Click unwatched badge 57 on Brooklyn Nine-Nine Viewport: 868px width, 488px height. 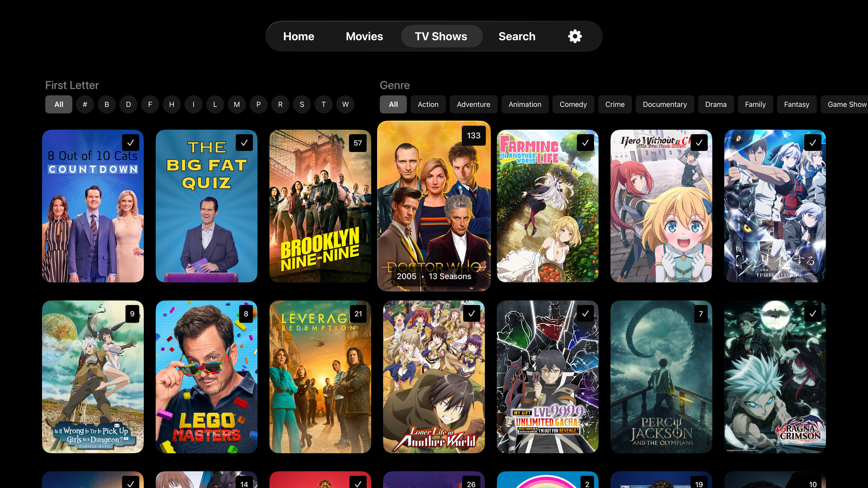click(358, 143)
